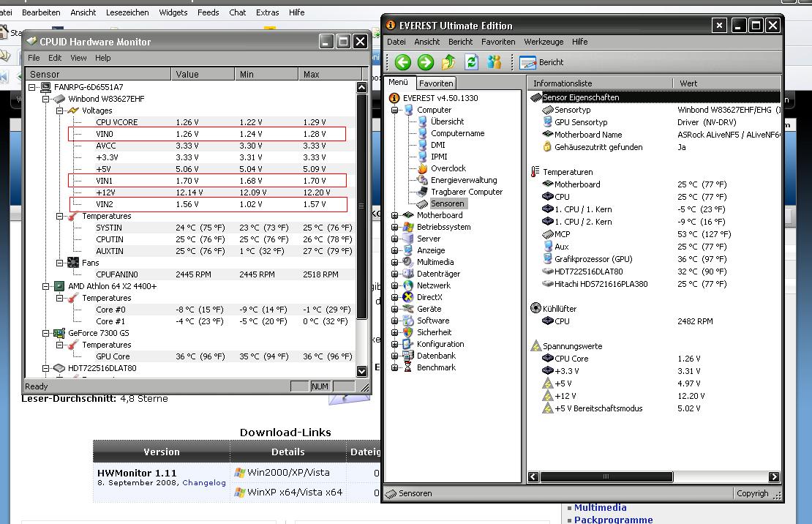Click the Sensor column header in HWMonitor
Image resolution: width=812 pixels, height=524 pixels.
pyautogui.click(x=99, y=74)
